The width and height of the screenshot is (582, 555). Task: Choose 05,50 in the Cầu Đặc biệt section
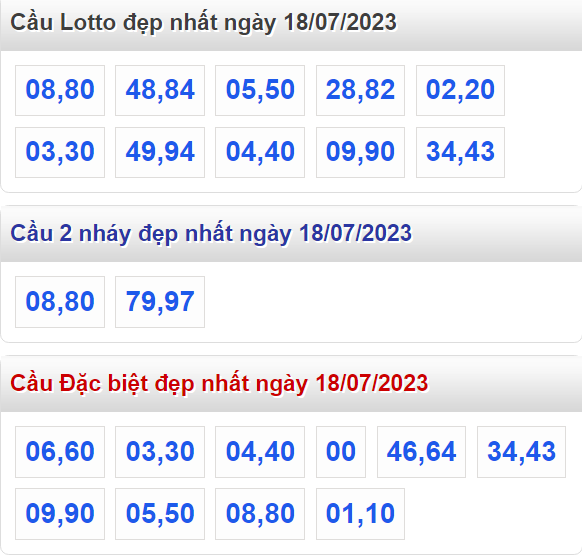[x=160, y=514]
